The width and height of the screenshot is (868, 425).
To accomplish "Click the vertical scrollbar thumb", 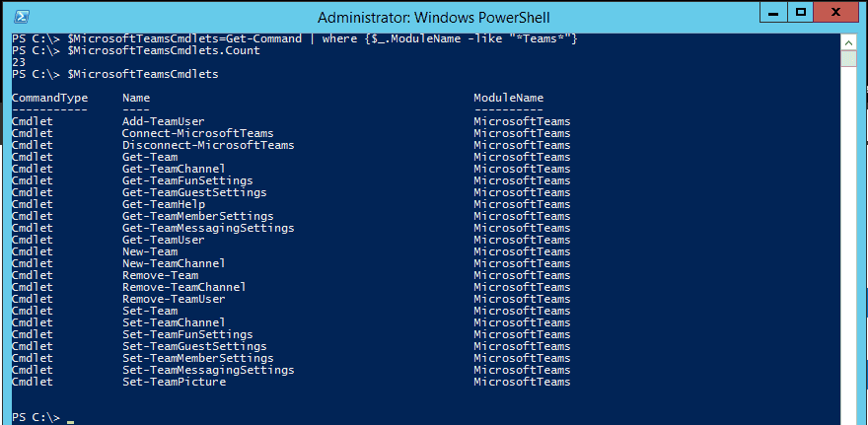I will 848,58.
